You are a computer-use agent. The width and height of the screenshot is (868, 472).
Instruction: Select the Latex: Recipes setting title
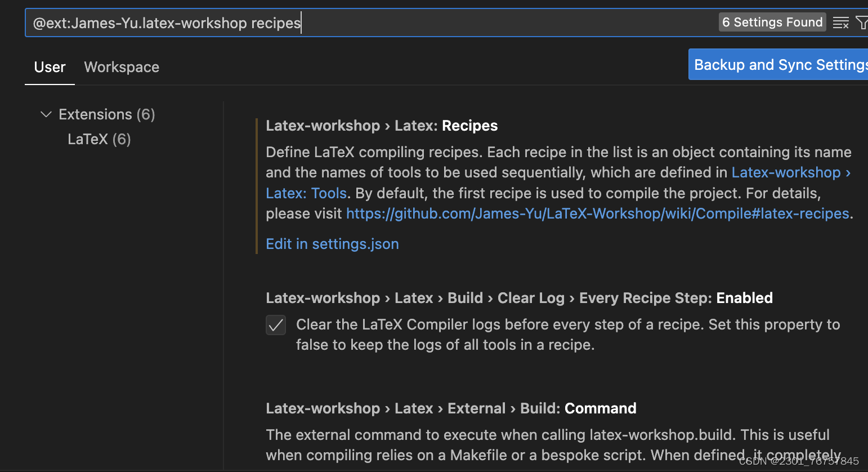coord(382,126)
